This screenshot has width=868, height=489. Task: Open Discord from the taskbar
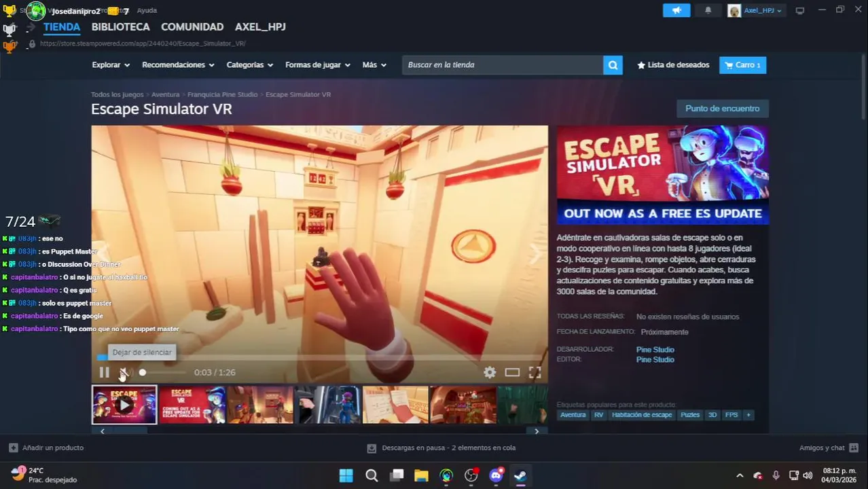coord(496,475)
